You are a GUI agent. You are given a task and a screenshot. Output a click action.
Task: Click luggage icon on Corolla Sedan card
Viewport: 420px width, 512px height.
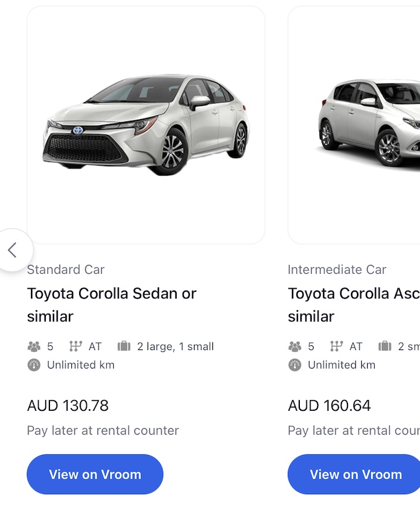[x=124, y=346]
